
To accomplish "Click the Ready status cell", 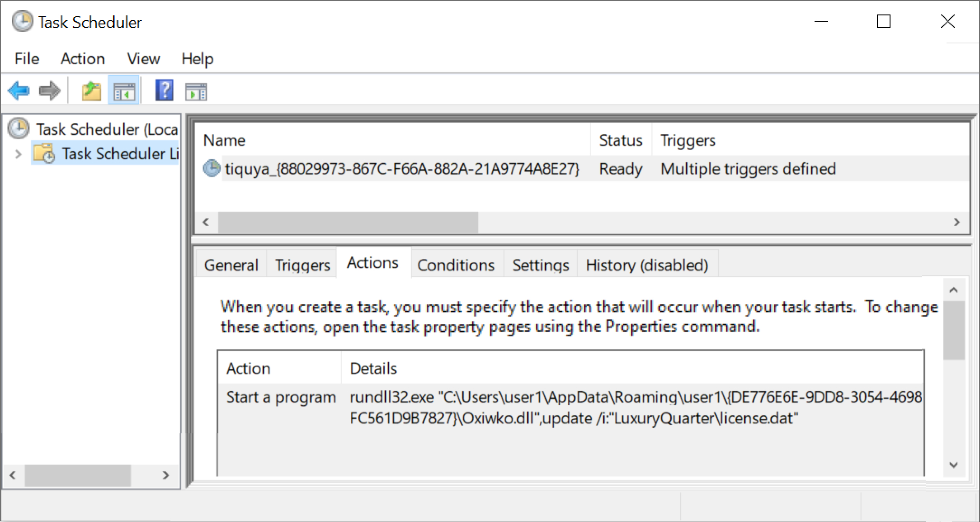I will 621,169.
